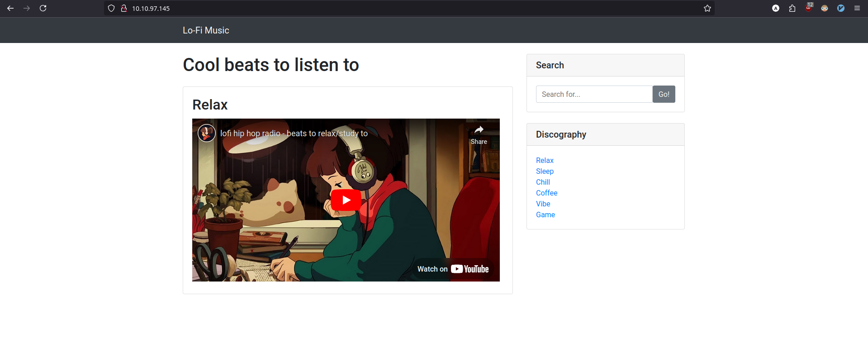Open the lofi hip hop radio video title

coord(294,133)
